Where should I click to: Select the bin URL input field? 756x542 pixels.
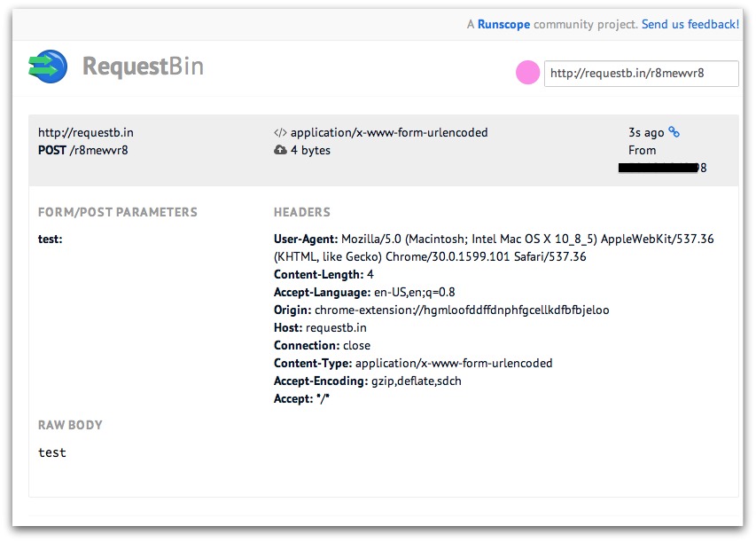tap(642, 74)
